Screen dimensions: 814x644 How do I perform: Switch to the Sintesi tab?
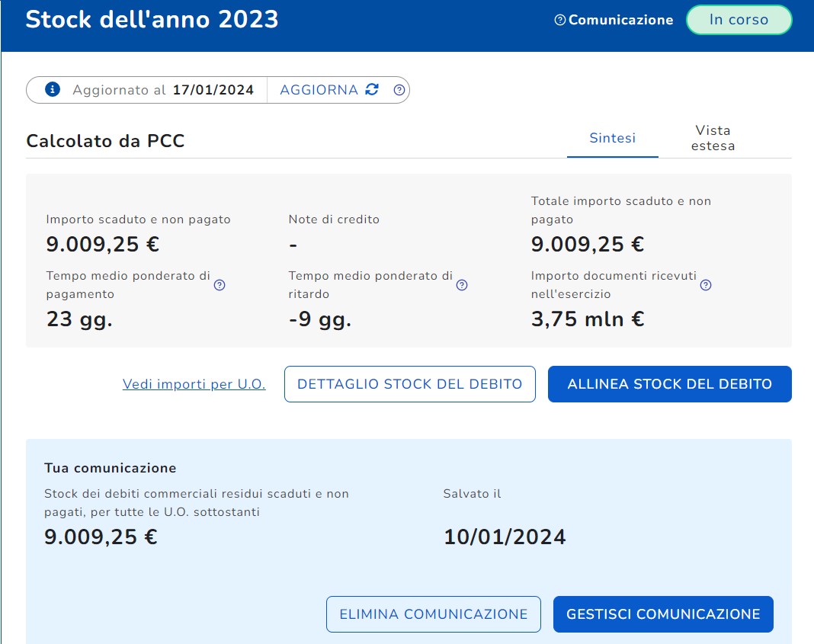click(612, 138)
